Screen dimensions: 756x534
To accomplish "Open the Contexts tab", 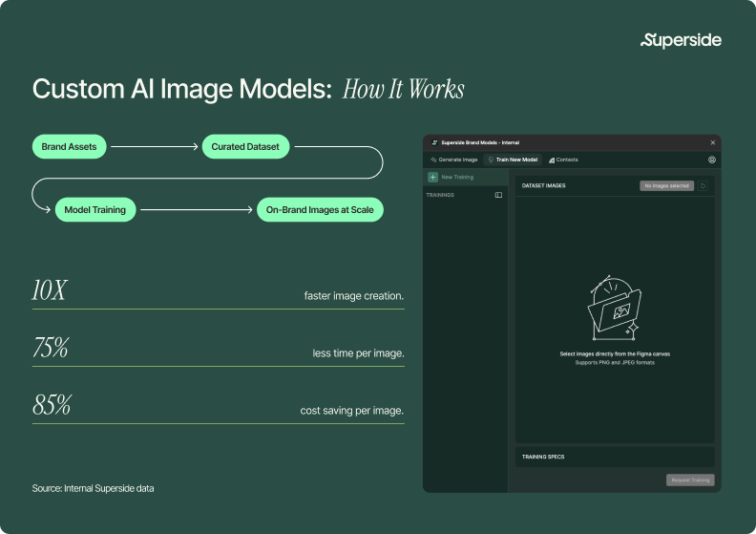I will click(563, 160).
